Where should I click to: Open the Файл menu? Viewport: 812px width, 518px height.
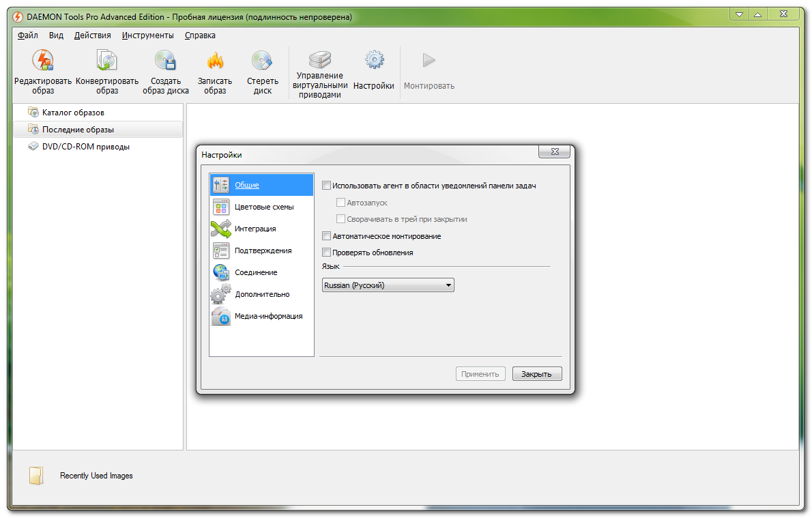tap(28, 35)
